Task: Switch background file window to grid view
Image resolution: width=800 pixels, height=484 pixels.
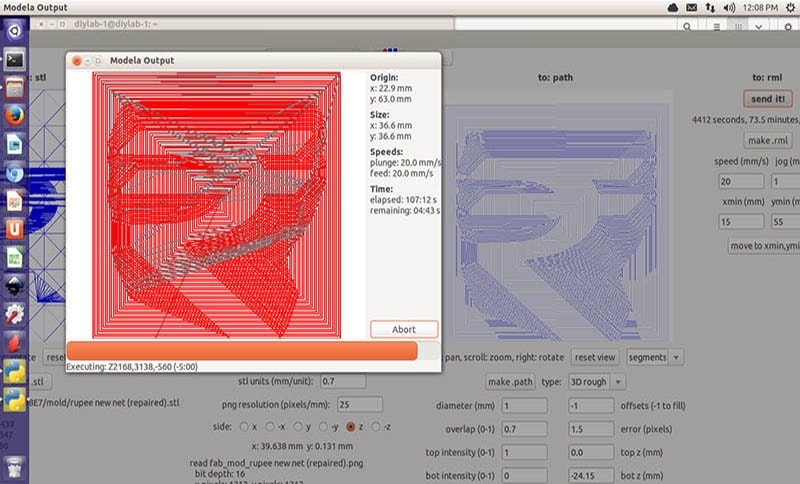Action: [x=738, y=27]
